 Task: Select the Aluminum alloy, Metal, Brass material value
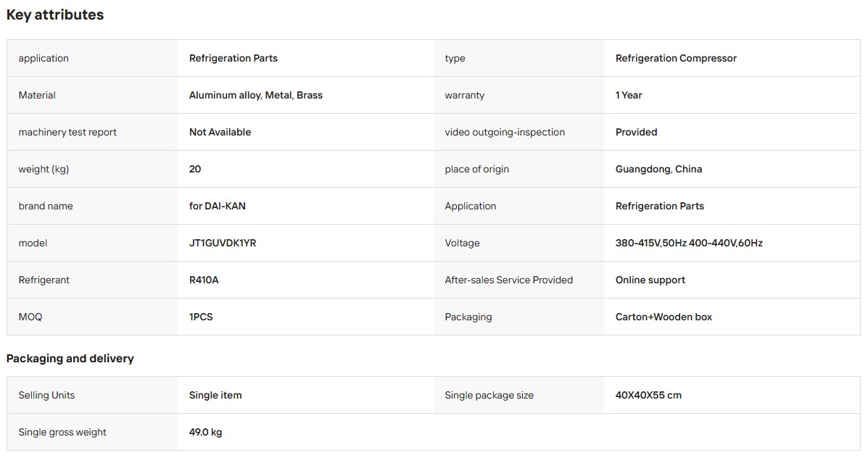pos(256,95)
